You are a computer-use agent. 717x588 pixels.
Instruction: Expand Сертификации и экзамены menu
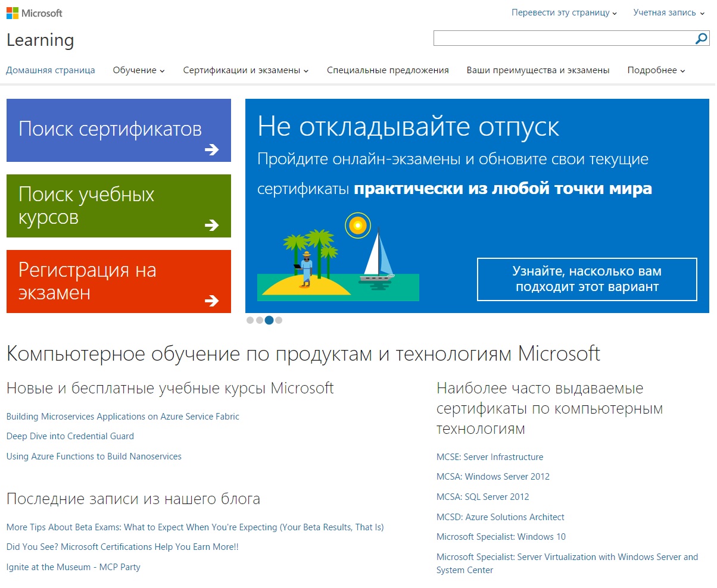(x=246, y=70)
